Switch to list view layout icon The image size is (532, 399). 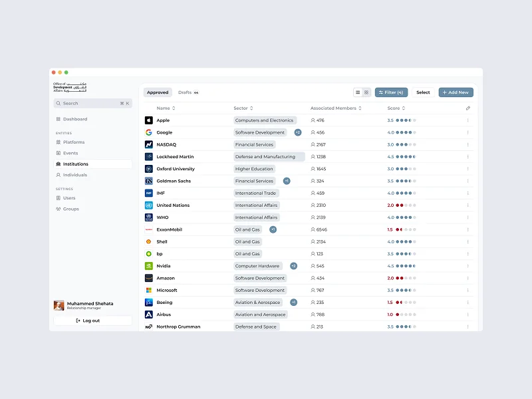point(358,92)
